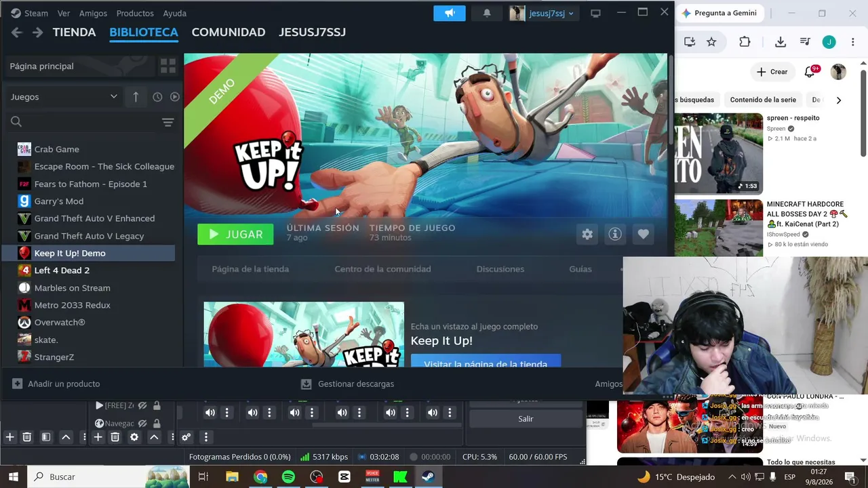Screen dimensions: 868x488
Task: Open YouTube notifications bell
Action: pyautogui.click(x=810, y=72)
